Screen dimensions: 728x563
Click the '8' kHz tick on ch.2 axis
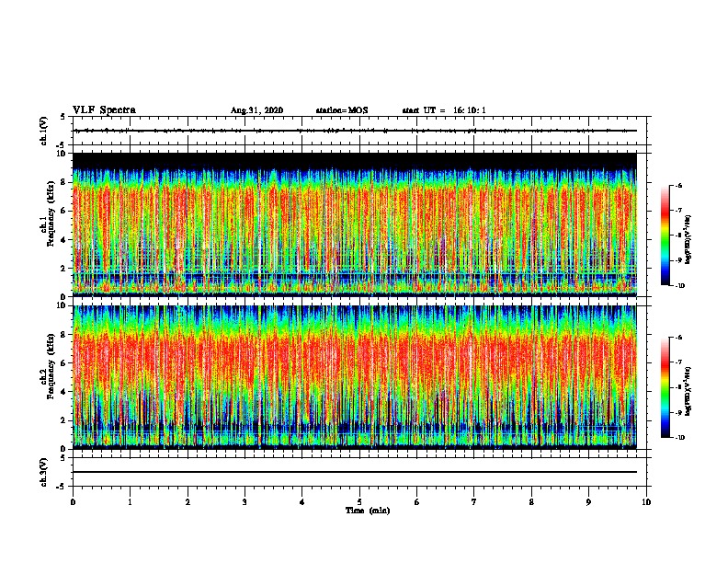(64, 335)
